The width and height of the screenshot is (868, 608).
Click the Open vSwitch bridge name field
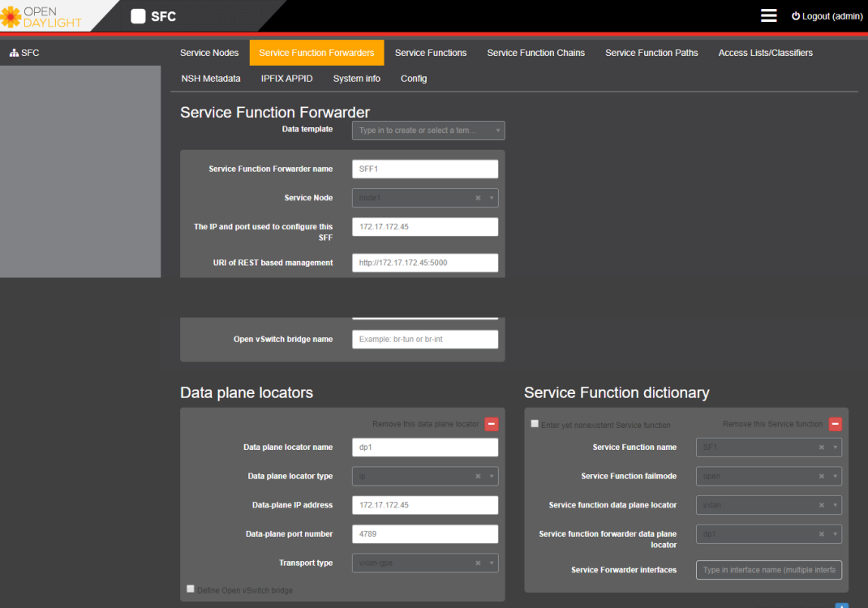pyautogui.click(x=425, y=339)
